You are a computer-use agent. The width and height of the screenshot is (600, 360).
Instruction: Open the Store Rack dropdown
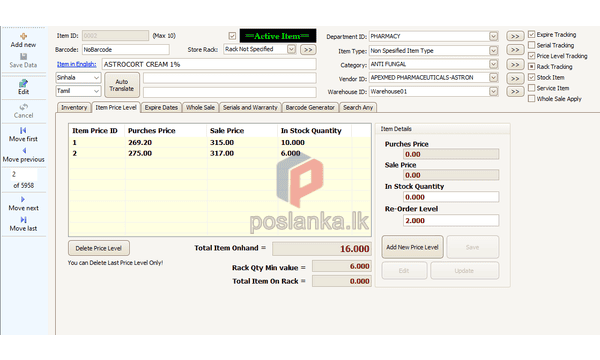(x=292, y=49)
